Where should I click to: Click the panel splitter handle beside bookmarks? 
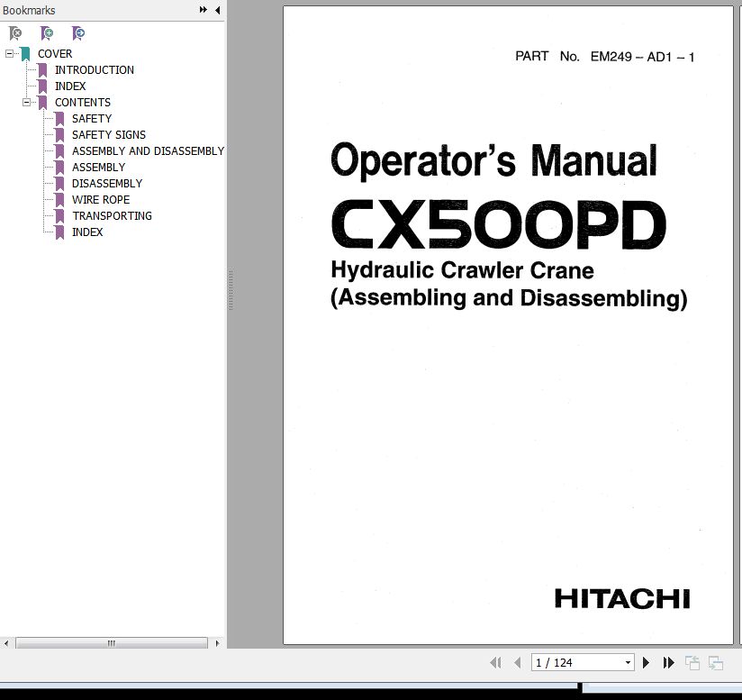click(x=230, y=288)
